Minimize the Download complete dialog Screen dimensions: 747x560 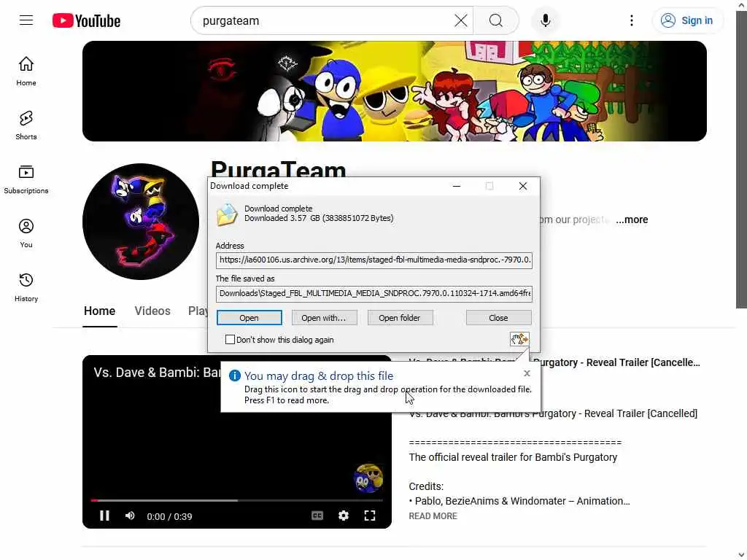[457, 186]
